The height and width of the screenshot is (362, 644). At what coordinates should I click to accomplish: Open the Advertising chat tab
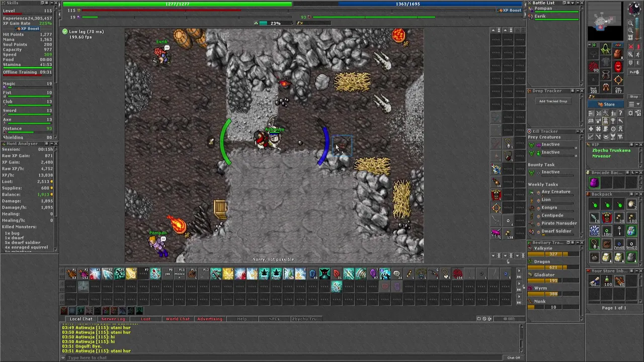(x=210, y=319)
